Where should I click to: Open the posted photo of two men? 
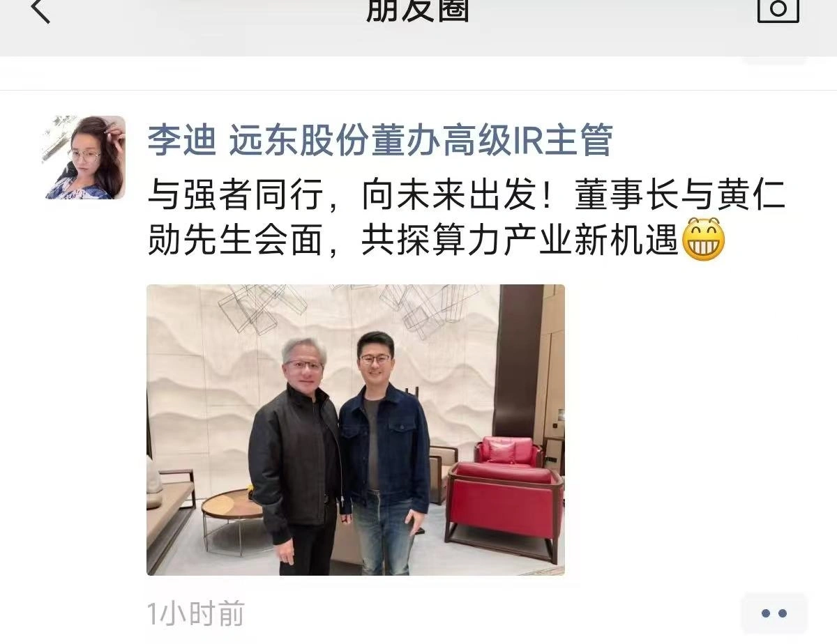tap(356, 430)
